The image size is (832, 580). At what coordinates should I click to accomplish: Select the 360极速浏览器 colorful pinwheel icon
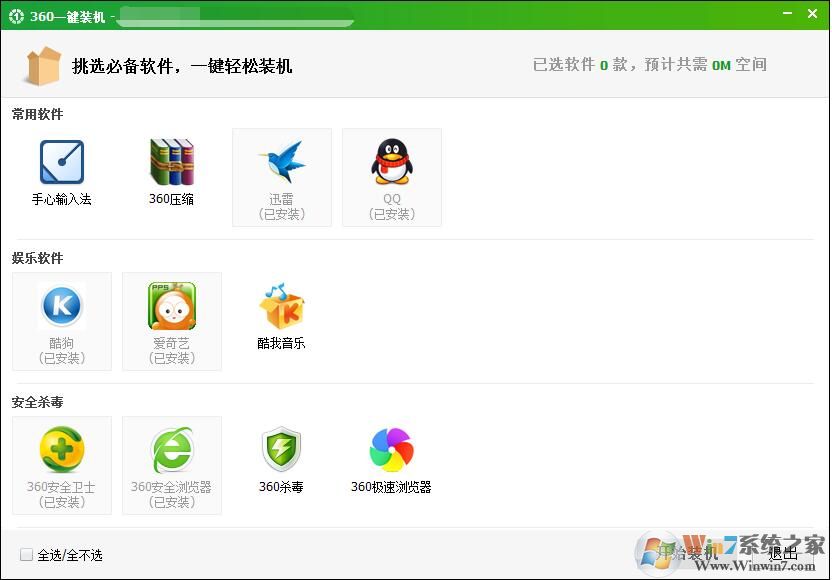[x=392, y=449]
